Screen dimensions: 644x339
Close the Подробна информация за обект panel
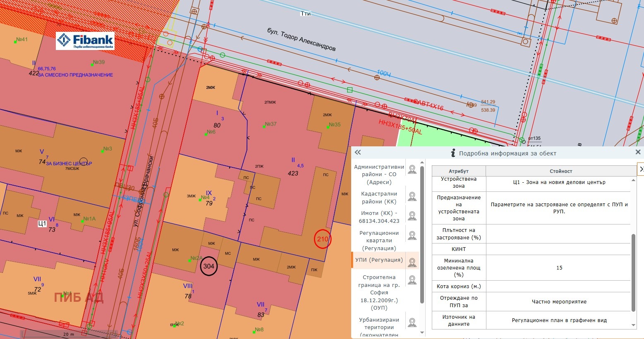pos(638,153)
